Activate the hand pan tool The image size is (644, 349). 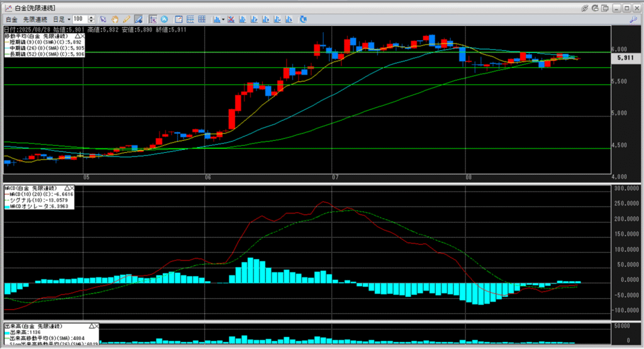(x=114, y=19)
